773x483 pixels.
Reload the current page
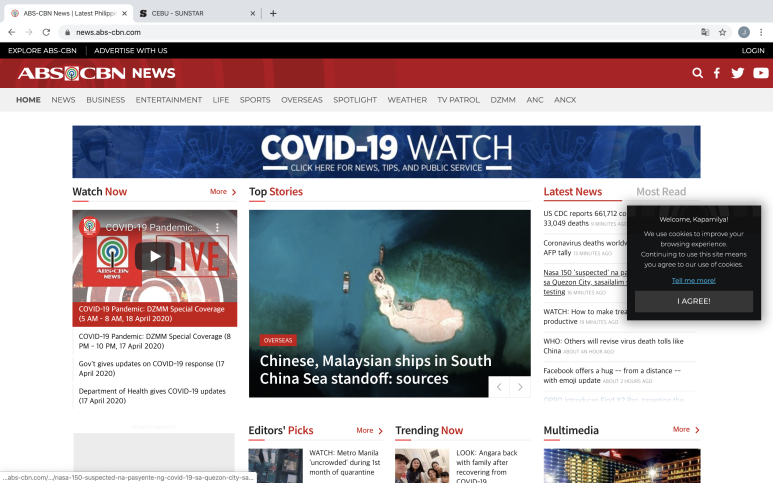coord(46,32)
